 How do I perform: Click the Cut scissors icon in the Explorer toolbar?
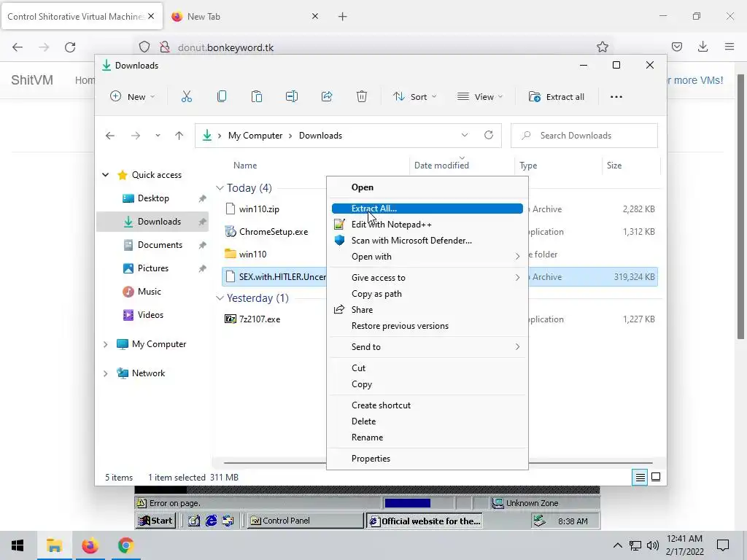186,97
